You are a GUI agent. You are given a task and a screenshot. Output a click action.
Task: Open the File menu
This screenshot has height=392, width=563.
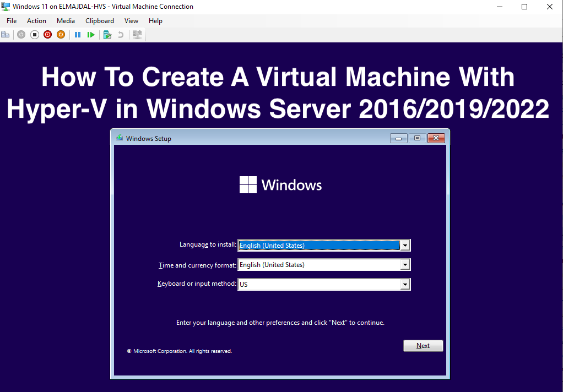(x=12, y=21)
